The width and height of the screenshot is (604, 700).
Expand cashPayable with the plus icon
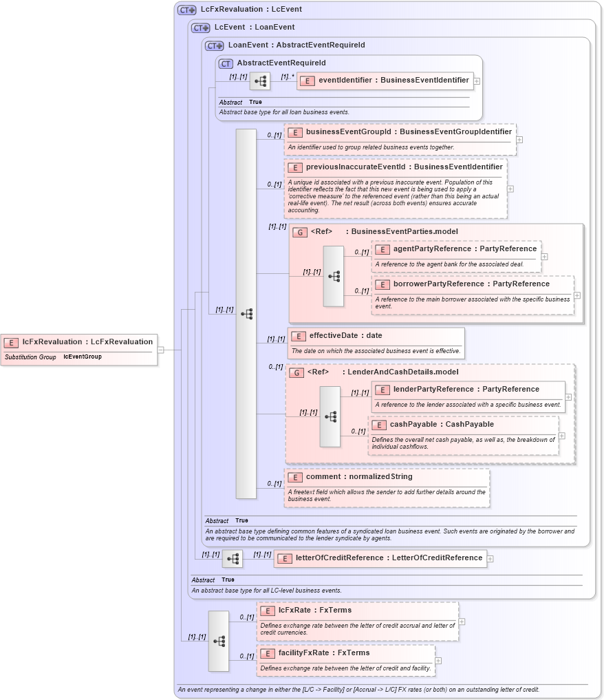560,436
